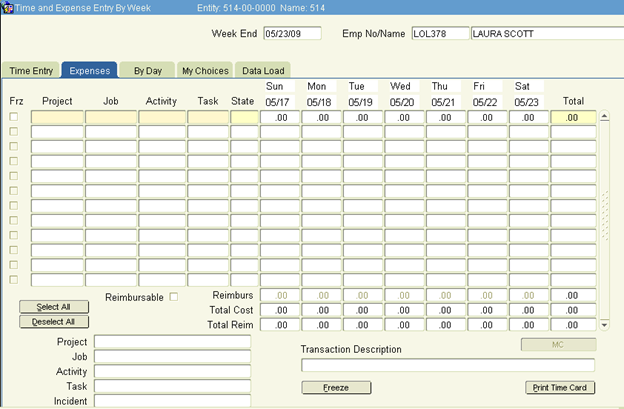Click the Sun column header
Screen dimensions: 624x409
[275, 86]
